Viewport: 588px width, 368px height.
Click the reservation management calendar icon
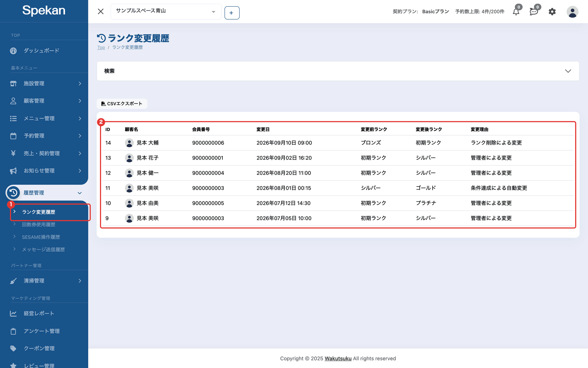13,136
